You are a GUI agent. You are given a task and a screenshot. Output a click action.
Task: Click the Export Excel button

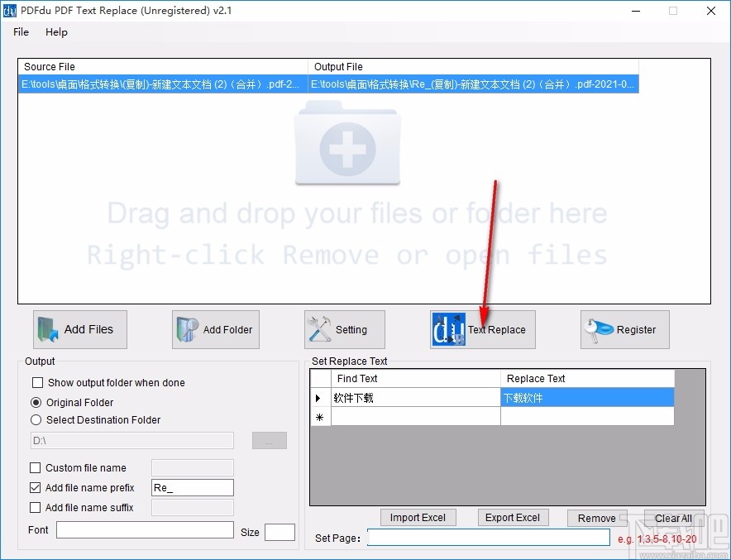(x=513, y=517)
